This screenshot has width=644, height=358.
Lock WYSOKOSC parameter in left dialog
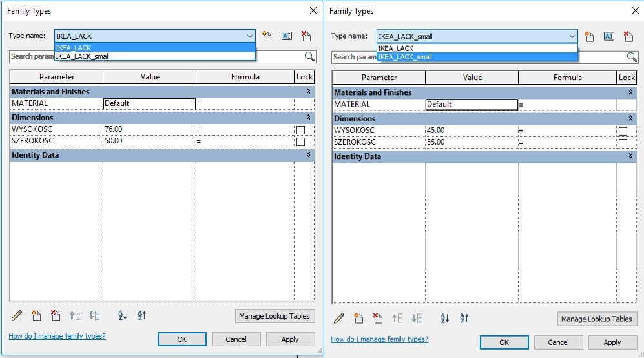tap(300, 130)
